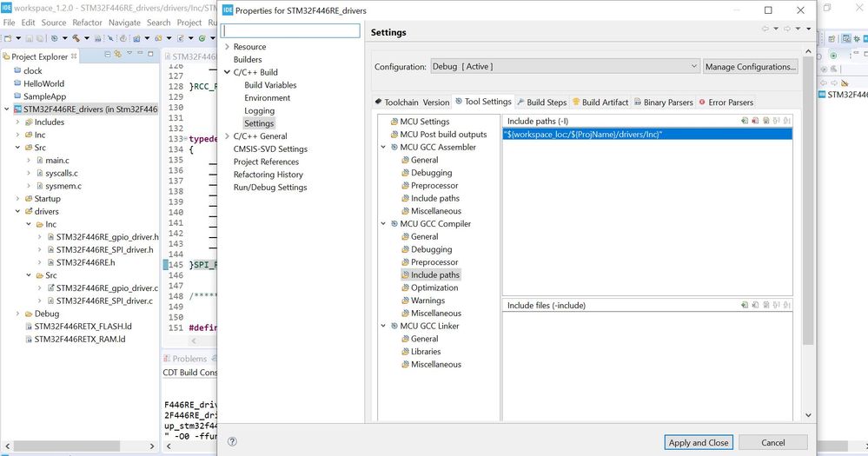868x456 pixels.
Task: Click the New icon in the IDE toolbar
Action: point(8,38)
